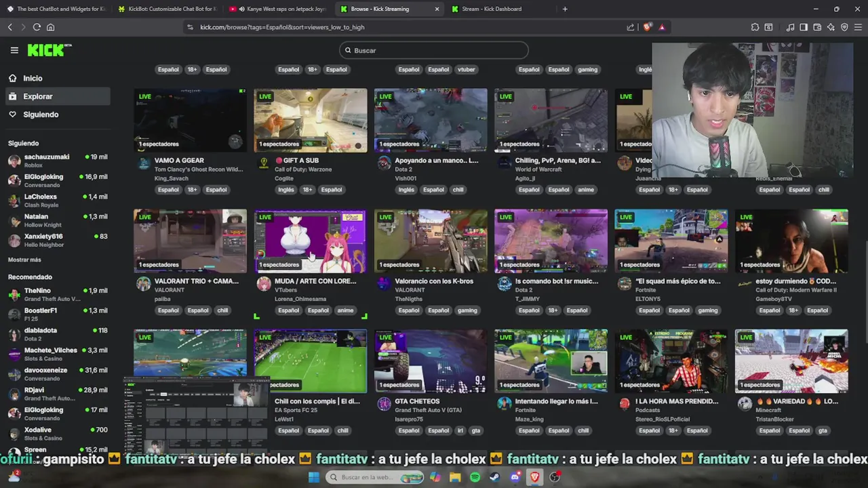This screenshot has height=488, width=868.
Task: Click the Windows taskbar search box
Action: pos(375,477)
